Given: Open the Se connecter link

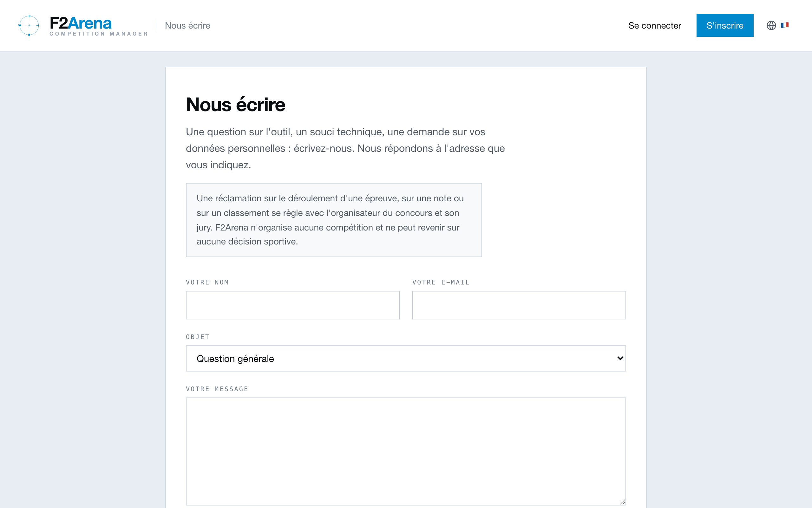Looking at the screenshot, I should (655, 25).
